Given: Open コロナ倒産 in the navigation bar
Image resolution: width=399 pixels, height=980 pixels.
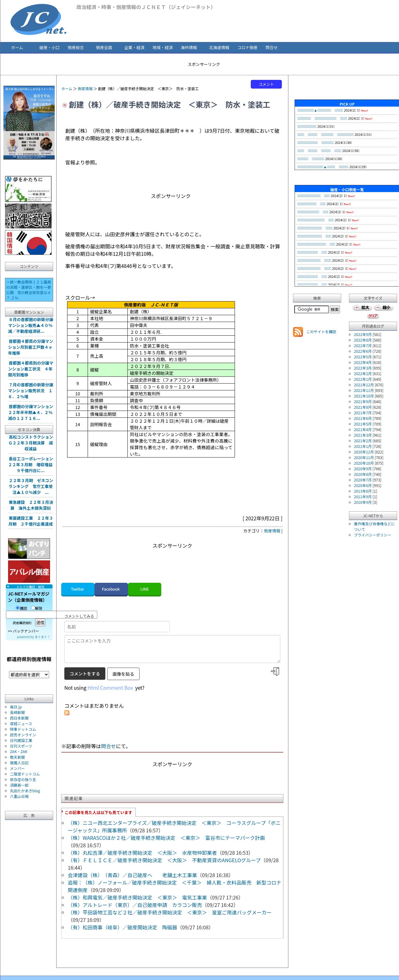Looking at the screenshot, I should coord(247,48).
